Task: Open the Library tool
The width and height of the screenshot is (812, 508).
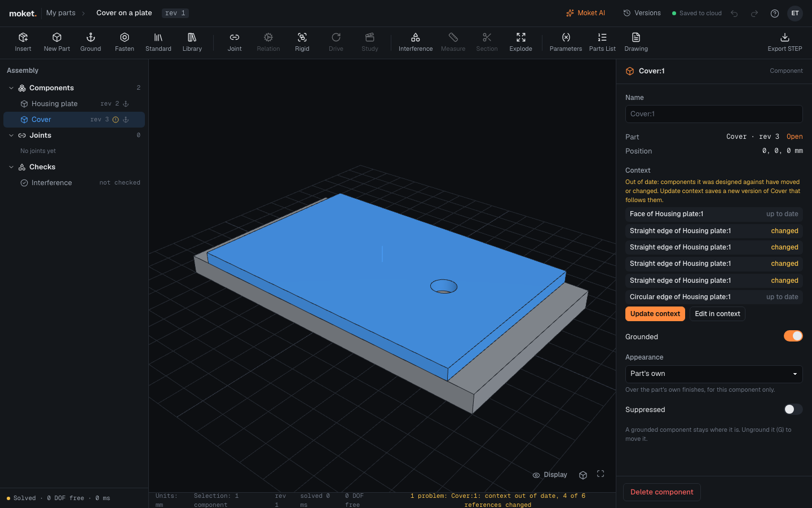Action: click(x=192, y=42)
